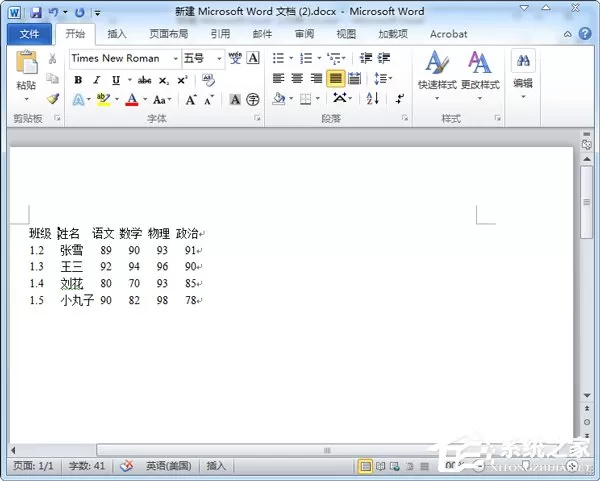Switch to the 插入 ribbon tab
Viewport: 600px width, 481px height.
click(x=117, y=34)
